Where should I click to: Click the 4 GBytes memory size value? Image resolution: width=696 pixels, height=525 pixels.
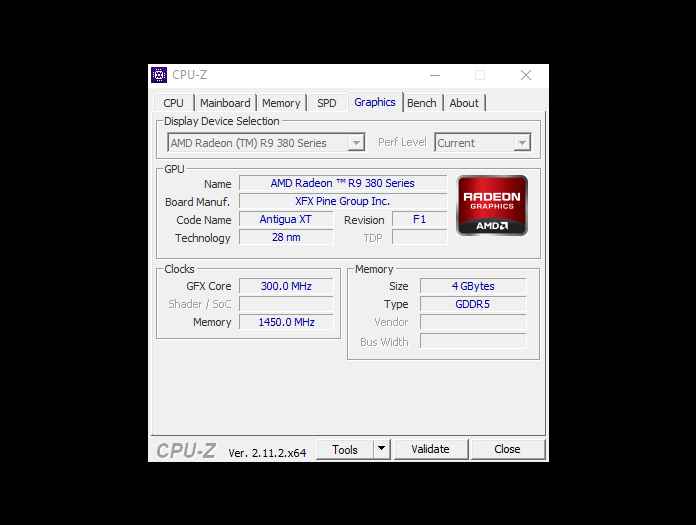click(473, 286)
